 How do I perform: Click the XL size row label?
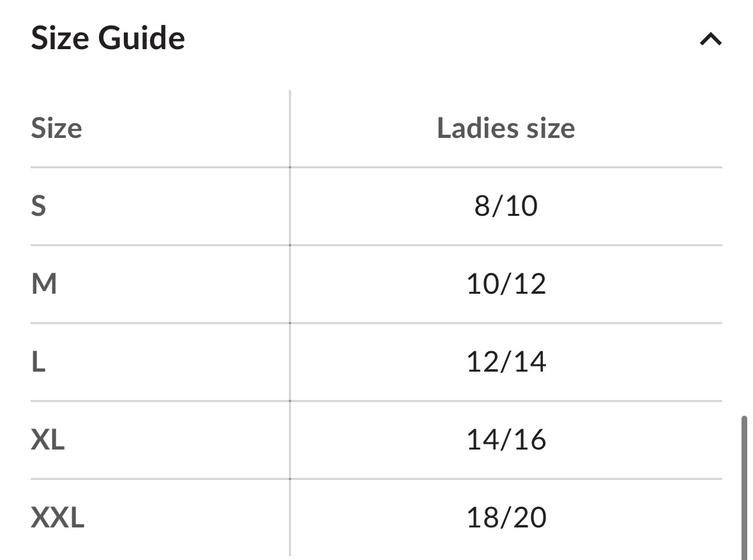coord(47,439)
